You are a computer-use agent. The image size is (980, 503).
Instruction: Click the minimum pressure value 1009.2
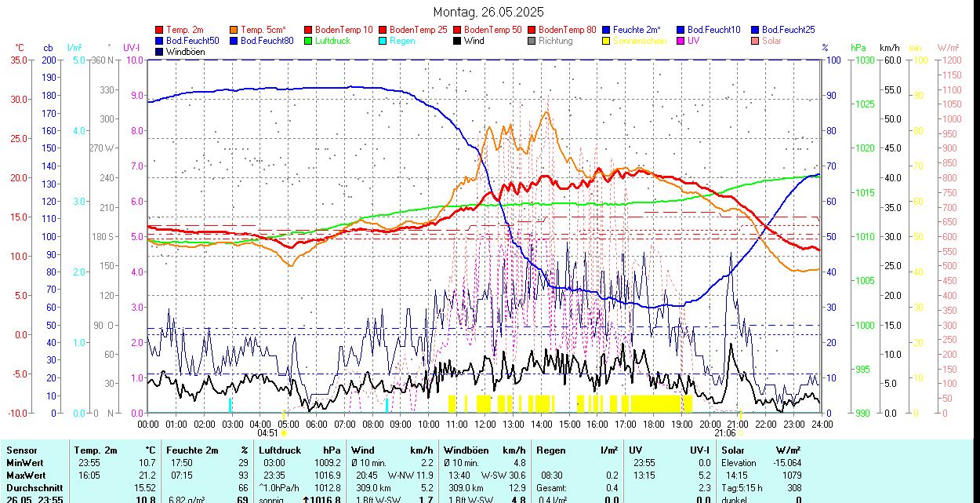coord(327,463)
